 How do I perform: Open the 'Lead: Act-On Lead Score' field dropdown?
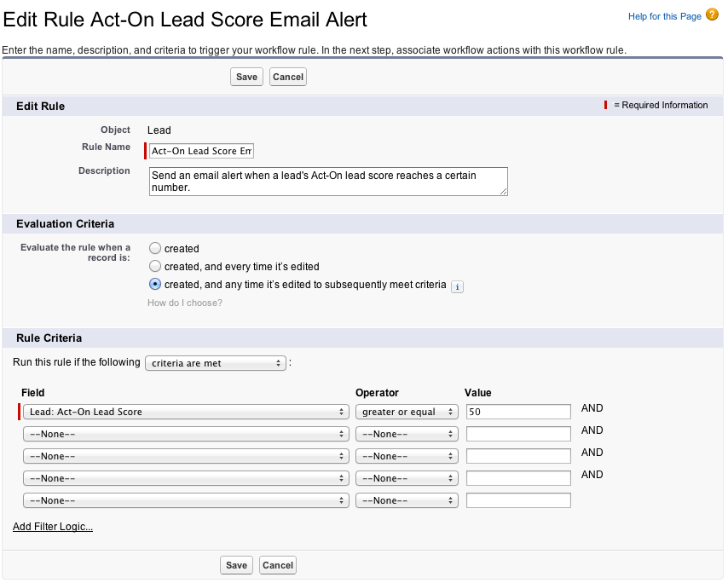tap(186, 412)
